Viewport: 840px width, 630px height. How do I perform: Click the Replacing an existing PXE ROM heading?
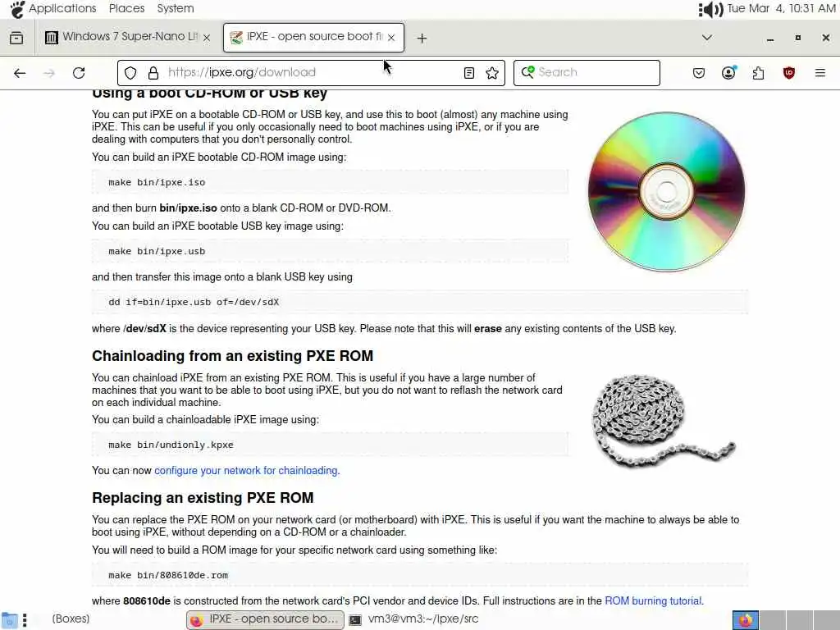203,498
